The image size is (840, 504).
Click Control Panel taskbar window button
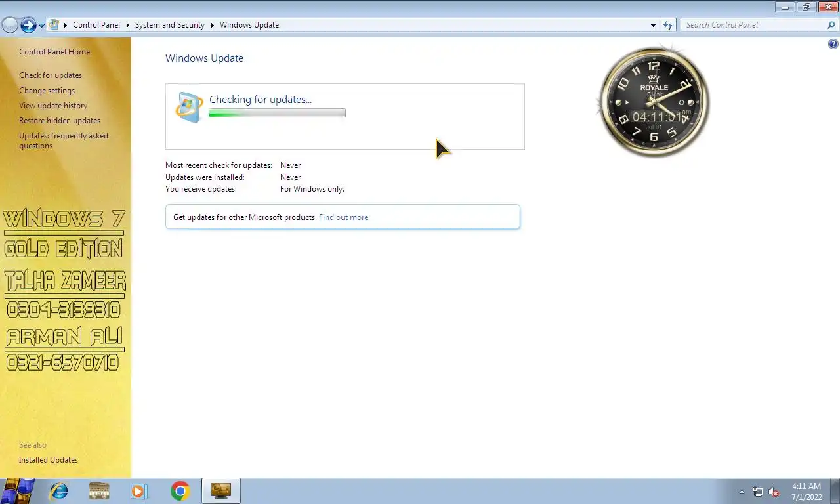point(221,491)
